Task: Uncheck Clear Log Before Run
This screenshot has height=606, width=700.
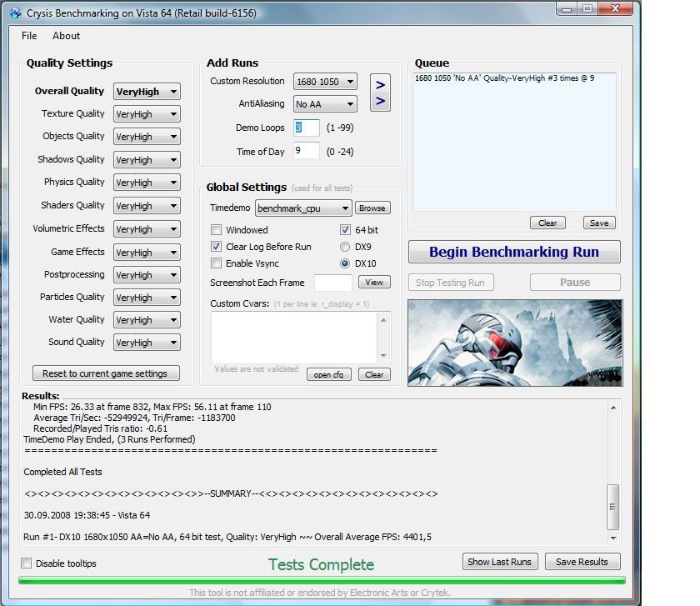Action: point(216,247)
